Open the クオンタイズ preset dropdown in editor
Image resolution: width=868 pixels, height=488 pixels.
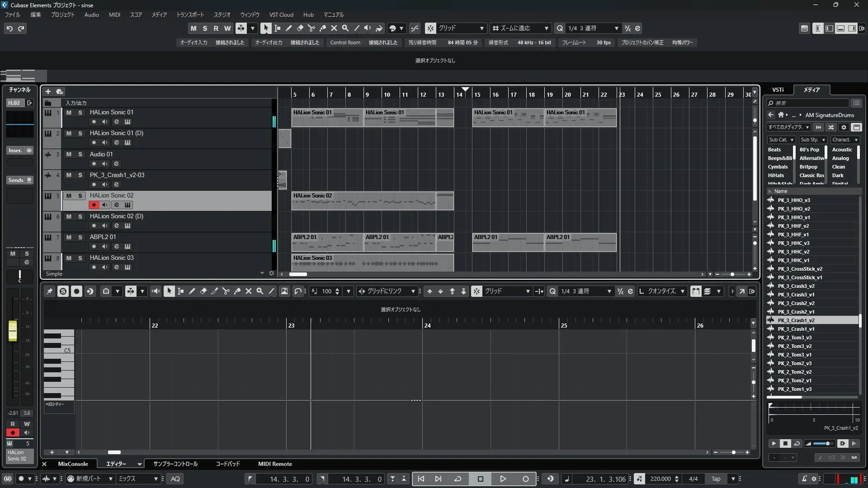(662, 291)
